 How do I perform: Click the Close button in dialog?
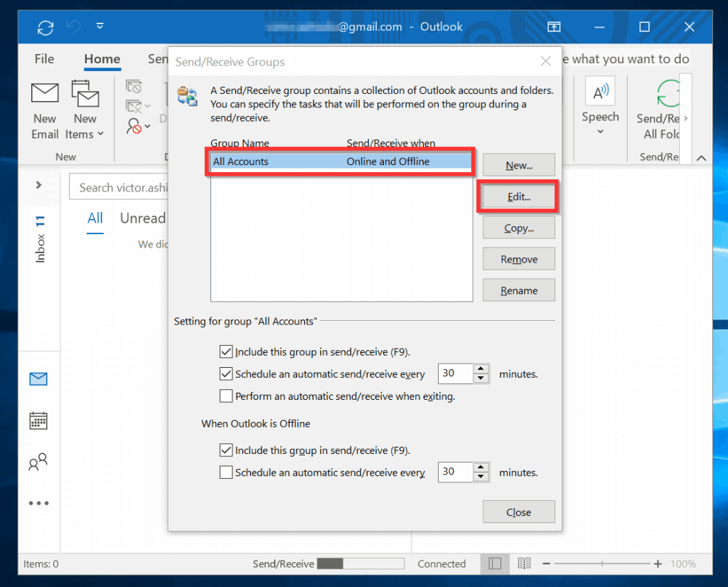(x=518, y=512)
